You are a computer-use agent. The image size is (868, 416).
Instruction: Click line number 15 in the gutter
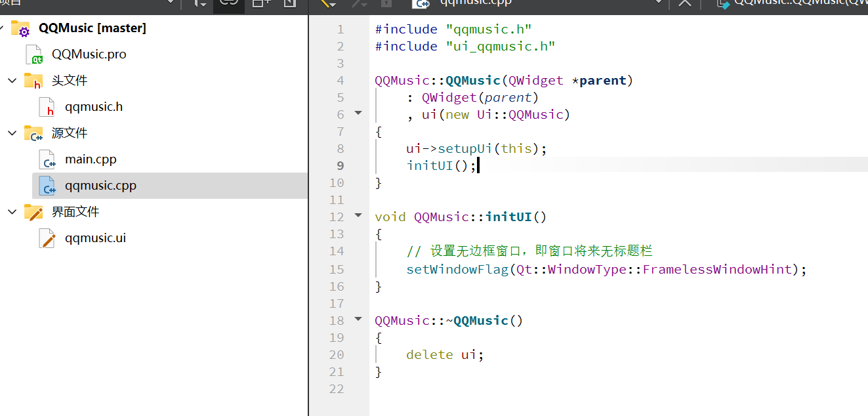tap(336, 270)
